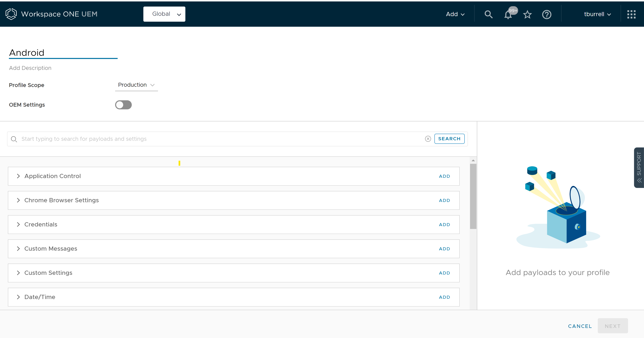Viewport: 644px width, 338px height.
Task: Expand the SUPPORT side tab
Action: click(x=639, y=167)
